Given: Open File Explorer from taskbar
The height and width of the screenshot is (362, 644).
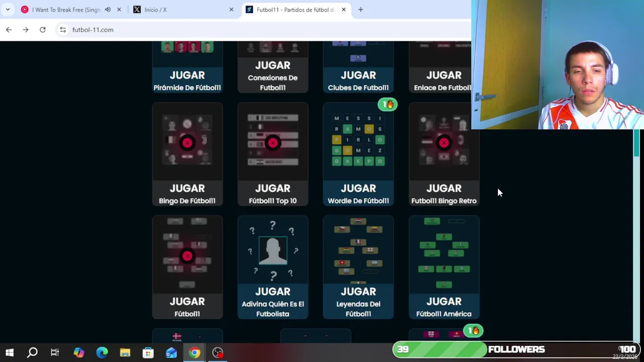Looking at the screenshot, I should point(125,352).
